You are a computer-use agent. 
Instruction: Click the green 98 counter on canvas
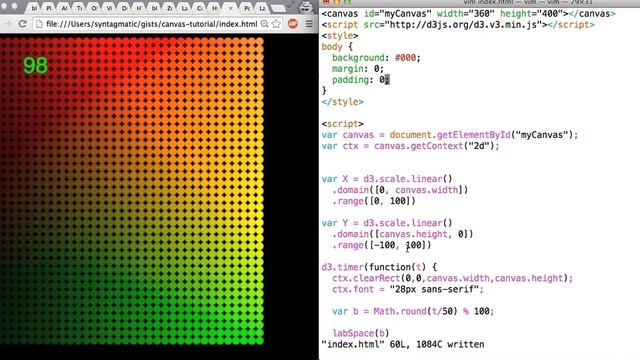pos(35,65)
